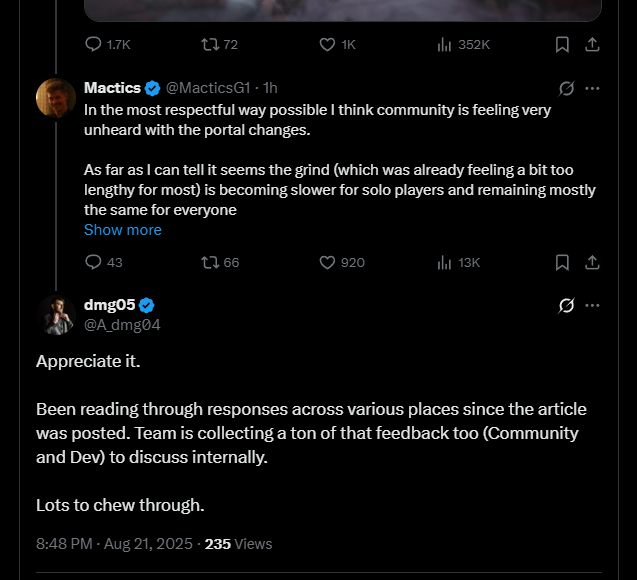Like the Mactics post with 920 likes
The width and height of the screenshot is (637, 580).
327,262
